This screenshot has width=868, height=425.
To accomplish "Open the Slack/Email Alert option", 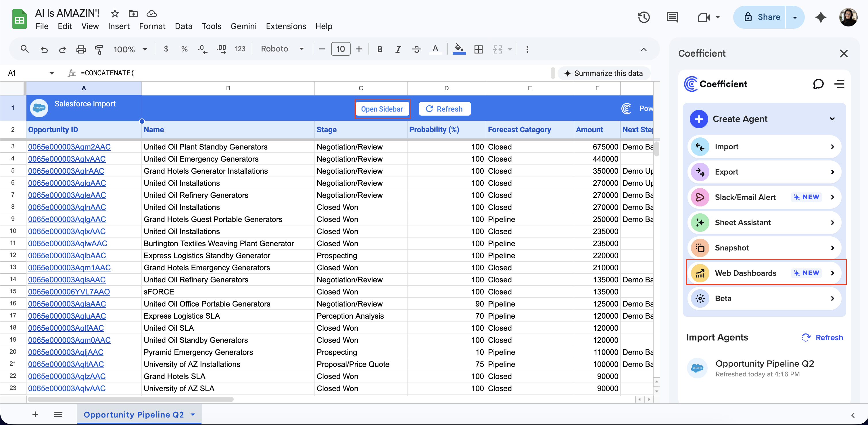I will point(764,197).
